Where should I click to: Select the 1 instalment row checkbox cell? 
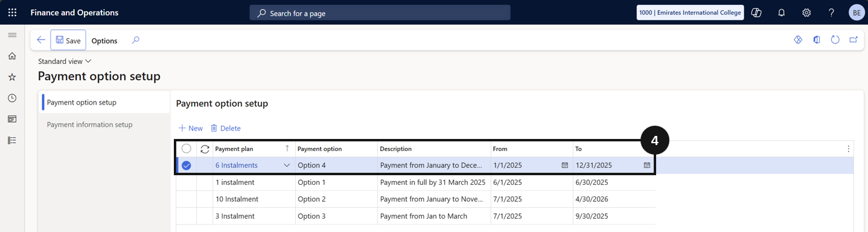[187, 182]
